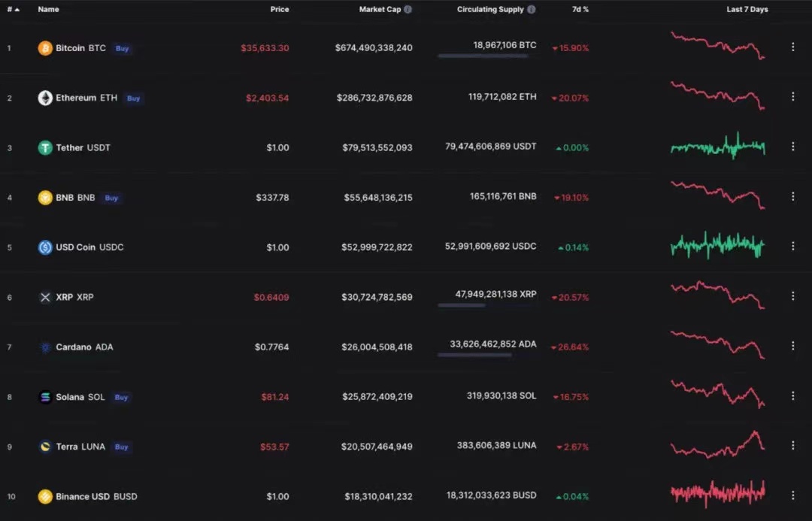812x521 pixels.
Task: Sort table by Price column header
Action: pos(280,9)
